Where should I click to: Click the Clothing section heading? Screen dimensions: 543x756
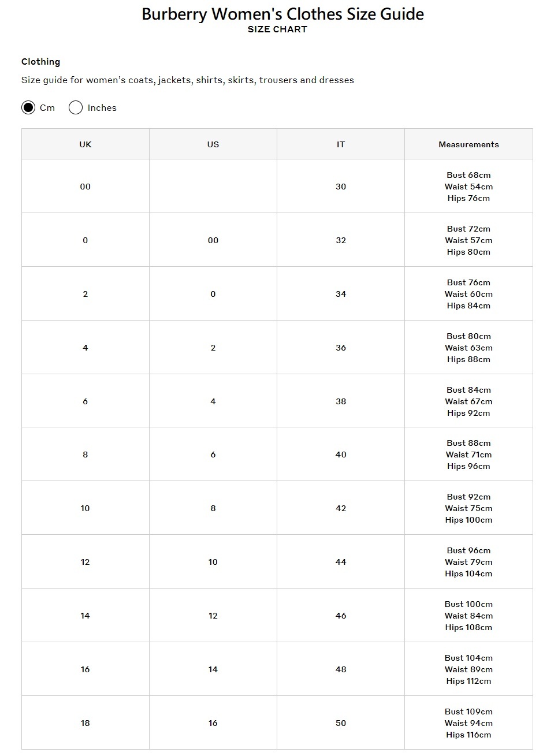40,62
